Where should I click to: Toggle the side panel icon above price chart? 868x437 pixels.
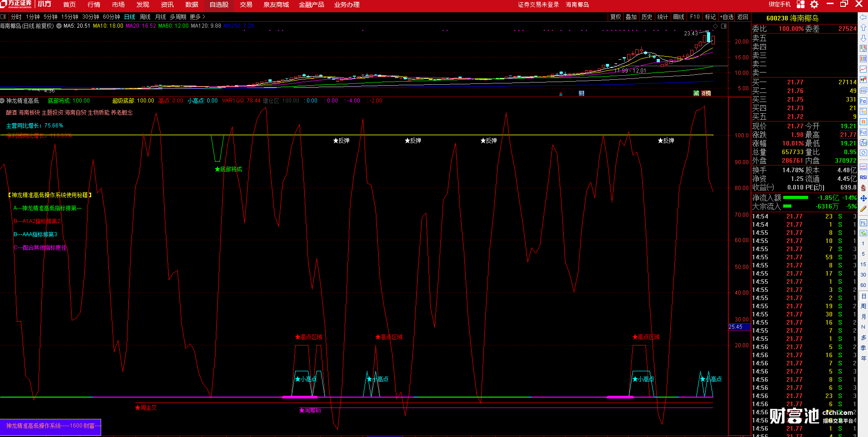(x=724, y=26)
